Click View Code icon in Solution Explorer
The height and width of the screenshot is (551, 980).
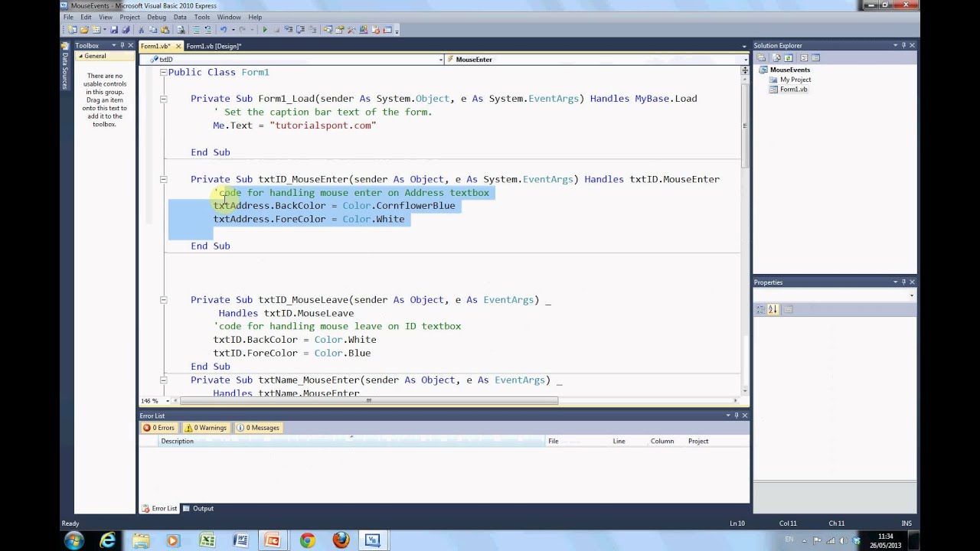(804, 57)
